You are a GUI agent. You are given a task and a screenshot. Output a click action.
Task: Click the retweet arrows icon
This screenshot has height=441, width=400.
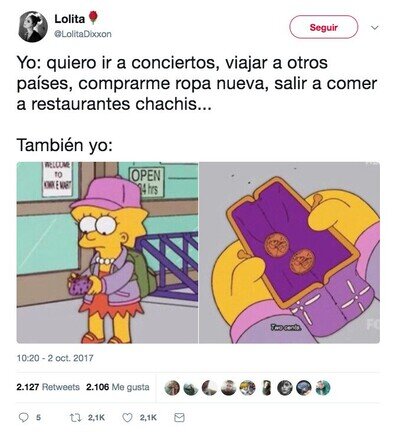(x=75, y=417)
